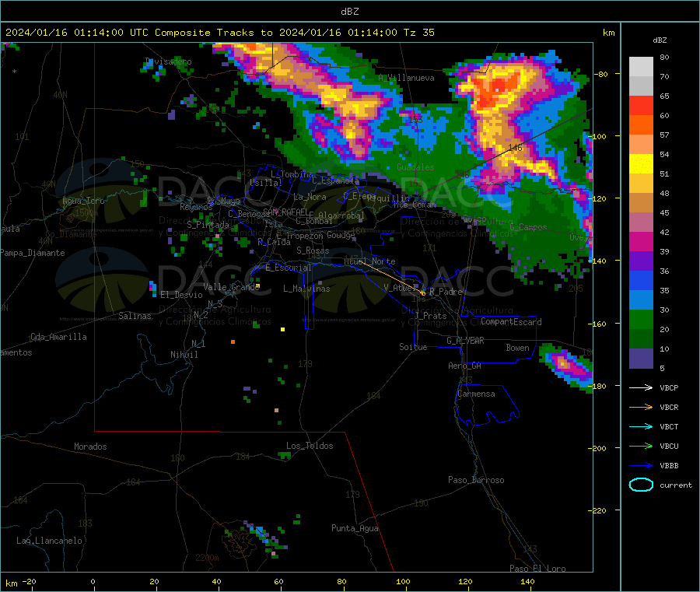
Task: Click the 'Los_Toldos' map label
Action: (x=310, y=446)
